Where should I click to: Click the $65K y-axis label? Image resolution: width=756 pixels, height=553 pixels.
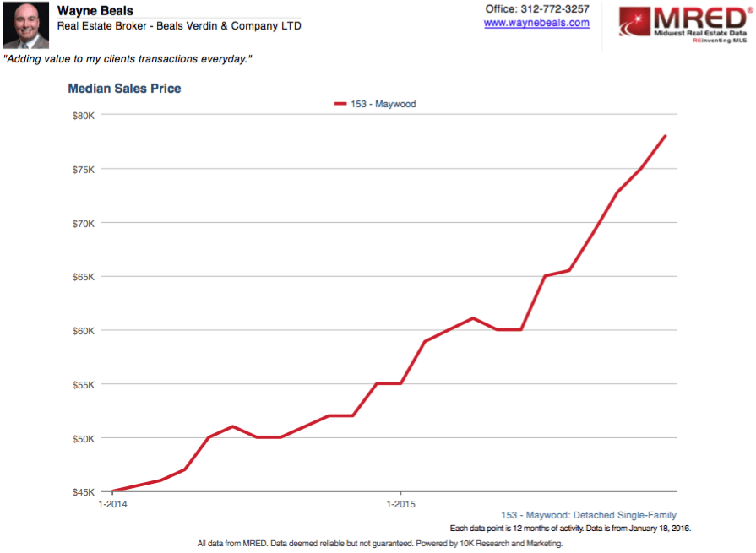84,277
